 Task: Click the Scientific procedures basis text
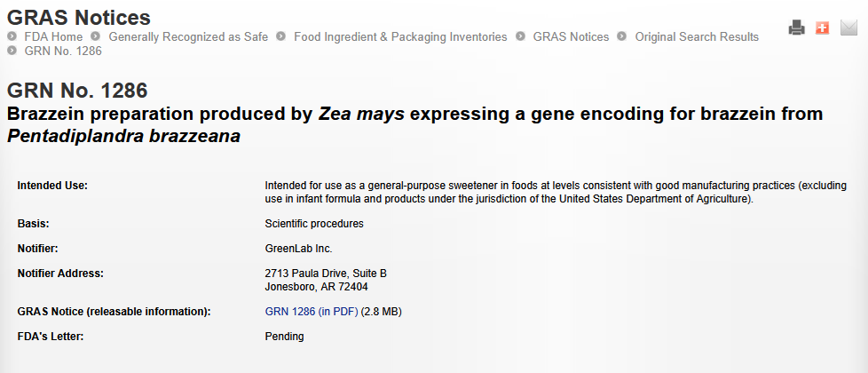314,224
